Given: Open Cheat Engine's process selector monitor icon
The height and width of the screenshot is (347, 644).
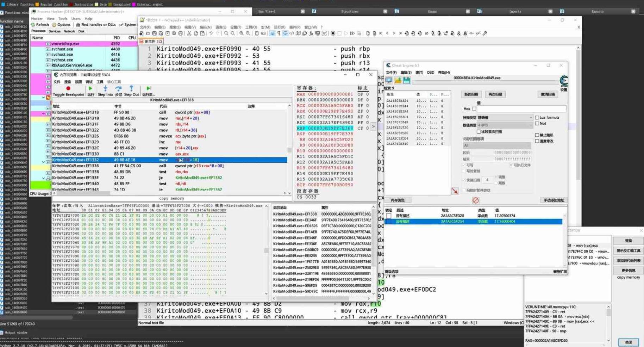Looking at the screenshot, I should [389, 81].
